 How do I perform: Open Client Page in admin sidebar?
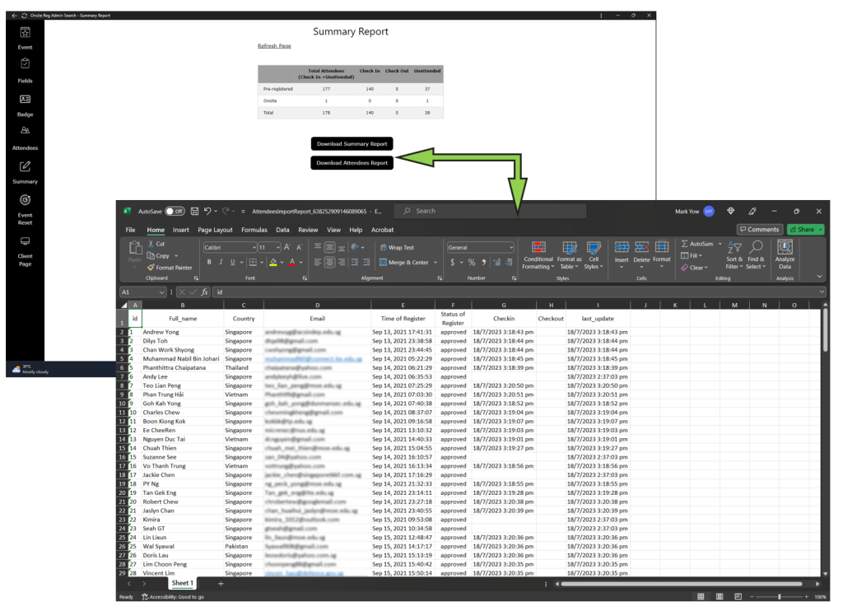tap(25, 251)
